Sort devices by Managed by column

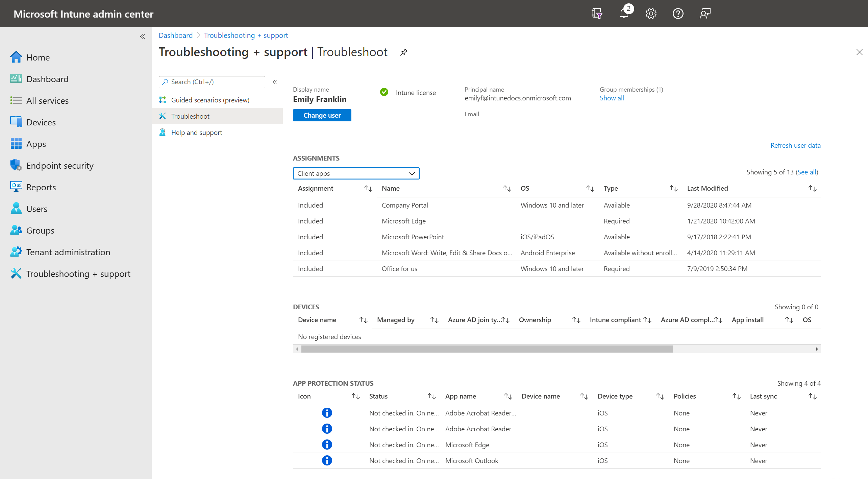click(x=435, y=320)
